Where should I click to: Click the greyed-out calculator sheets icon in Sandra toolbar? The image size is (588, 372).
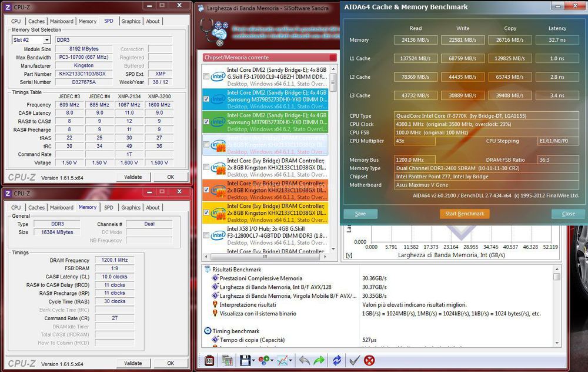pyautogui.click(x=227, y=361)
